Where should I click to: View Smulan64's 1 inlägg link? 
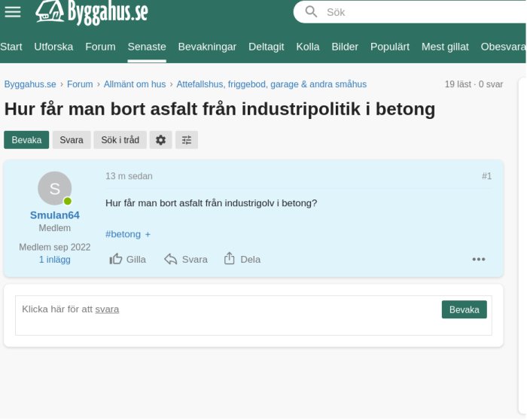point(55,260)
